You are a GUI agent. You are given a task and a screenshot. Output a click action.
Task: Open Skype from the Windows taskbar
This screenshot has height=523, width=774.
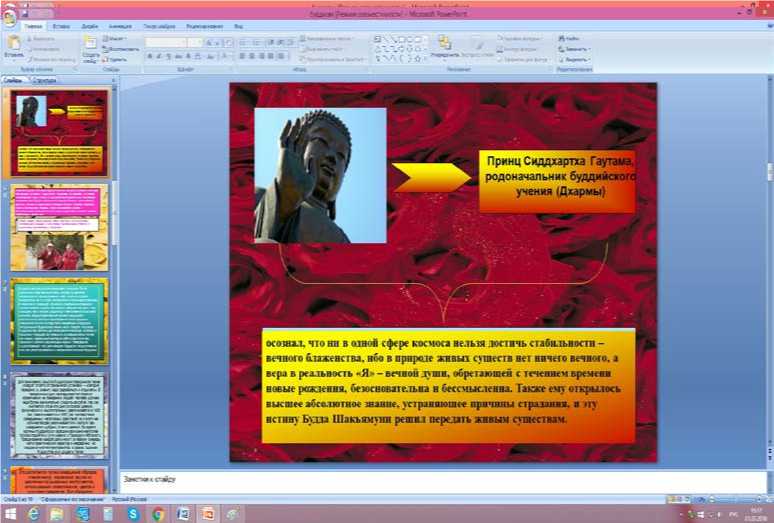click(133, 514)
